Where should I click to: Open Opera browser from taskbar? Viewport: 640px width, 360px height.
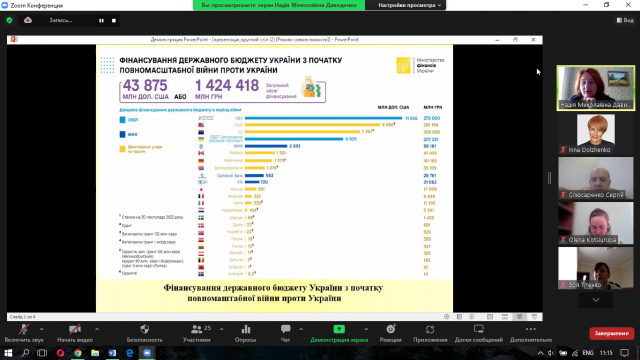(x=60, y=353)
